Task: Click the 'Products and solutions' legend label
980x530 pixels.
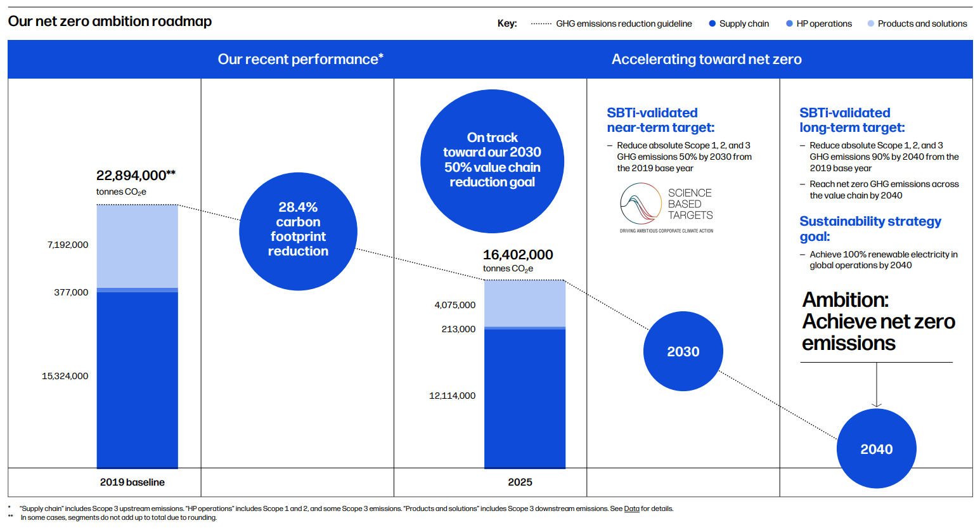Action: coord(922,23)
